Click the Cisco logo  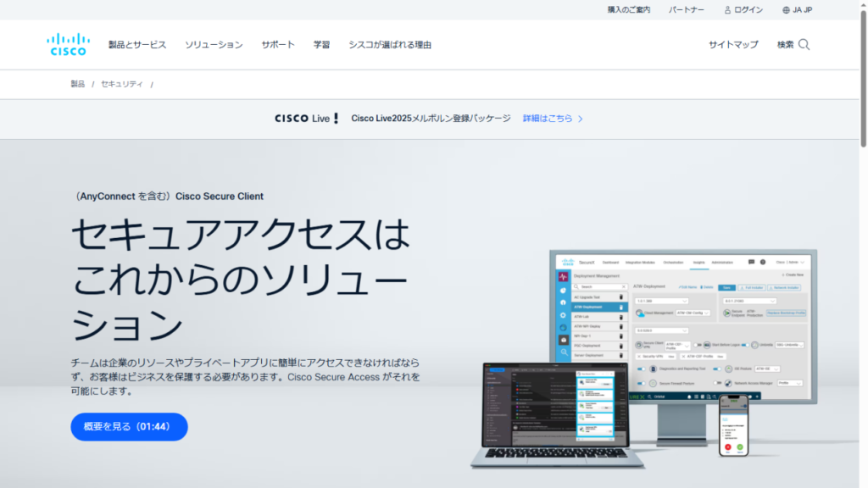pyautogui.click(x=68, y=44)
